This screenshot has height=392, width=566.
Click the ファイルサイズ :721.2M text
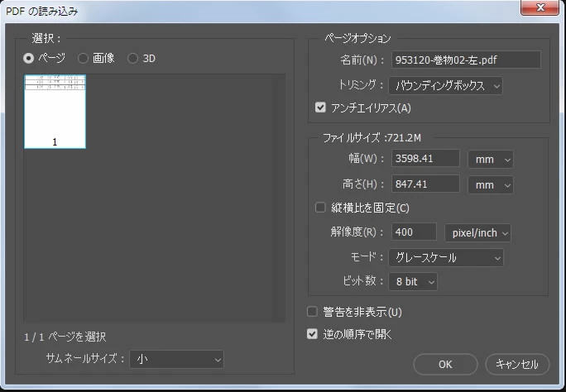tap(372, 138)
